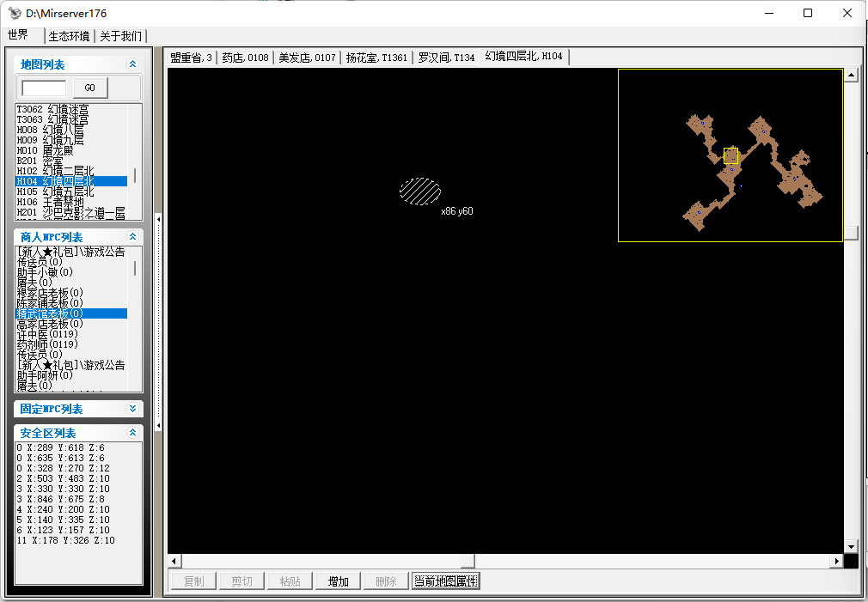Open the 关于我们 tab
This screenshot has width=868, height=602.
click(x=120, y=36)
